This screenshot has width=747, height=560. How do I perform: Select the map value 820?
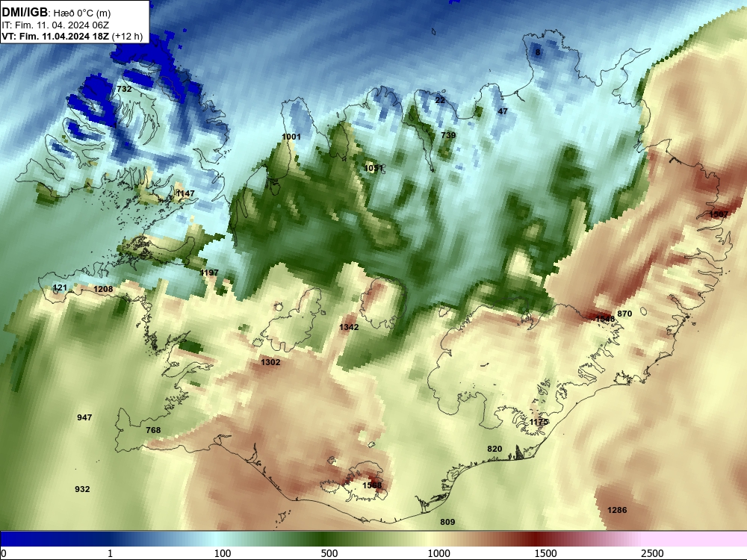tap(495, 449)
